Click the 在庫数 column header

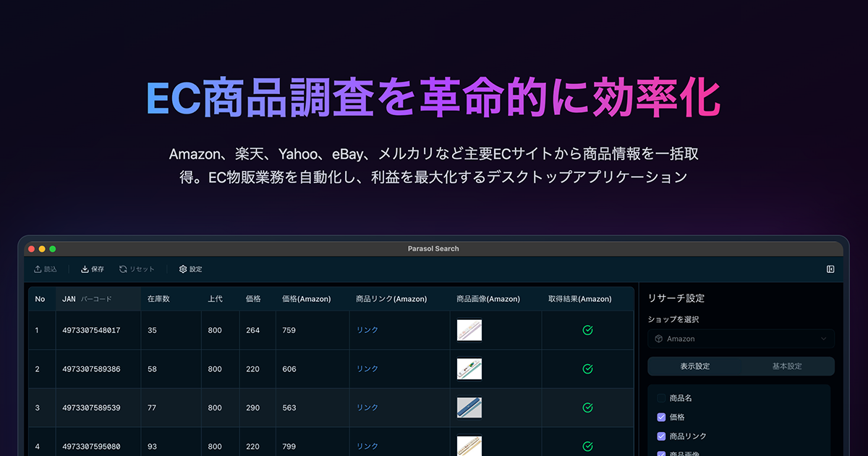[x=171, y=299]
